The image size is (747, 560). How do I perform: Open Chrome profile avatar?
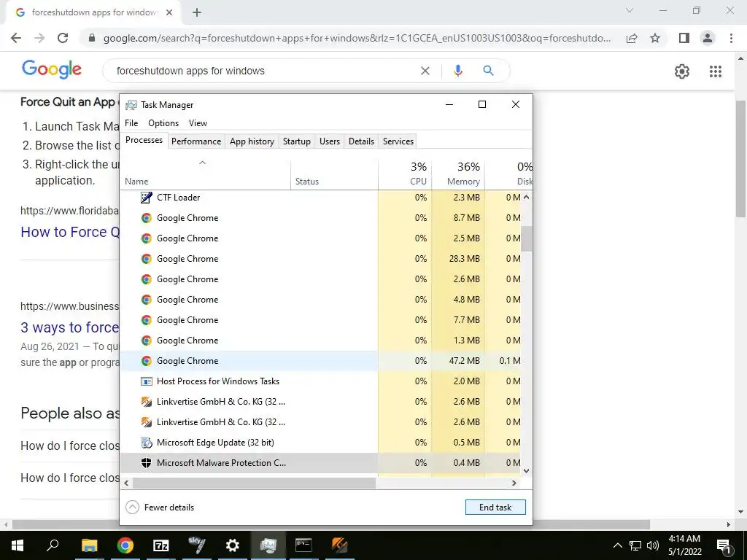[708, 38]
